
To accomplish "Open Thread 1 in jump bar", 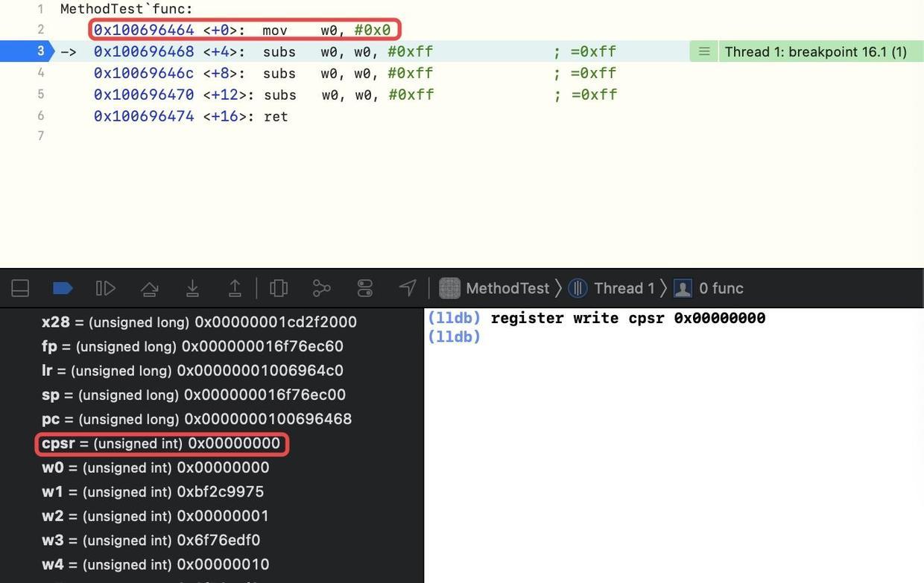I will point(612,288).
